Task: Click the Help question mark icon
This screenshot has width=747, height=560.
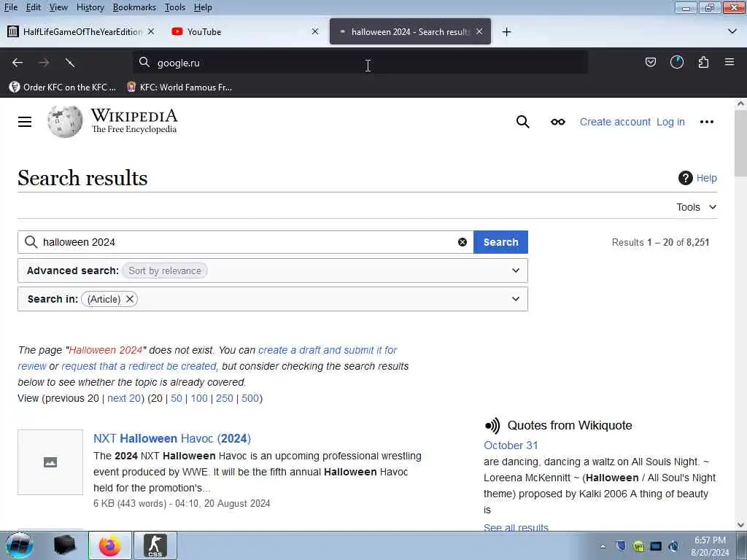Action: pyautogui.click(x=685, y=178)
